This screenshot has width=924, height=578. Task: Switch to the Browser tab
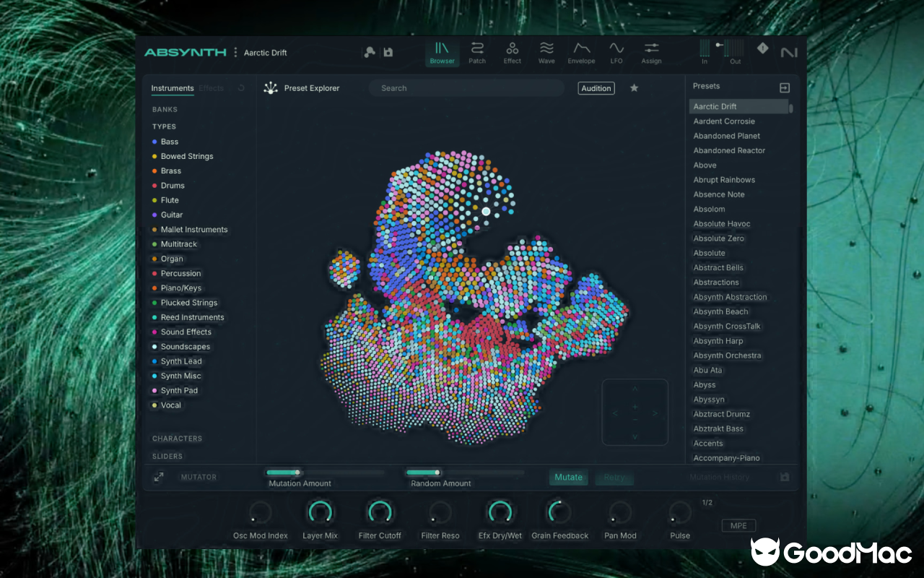click(x=442, y=52)
